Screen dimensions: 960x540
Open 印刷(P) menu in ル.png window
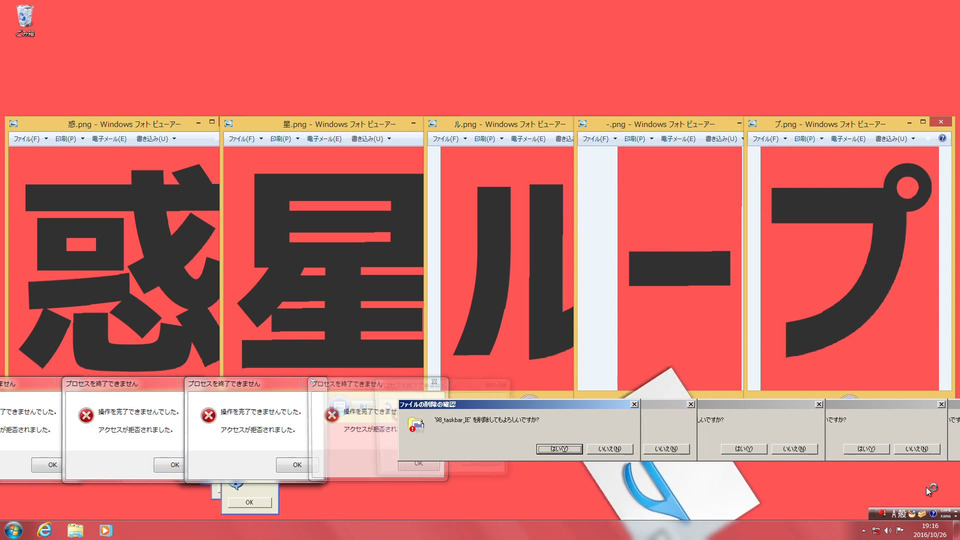(488, 139)
